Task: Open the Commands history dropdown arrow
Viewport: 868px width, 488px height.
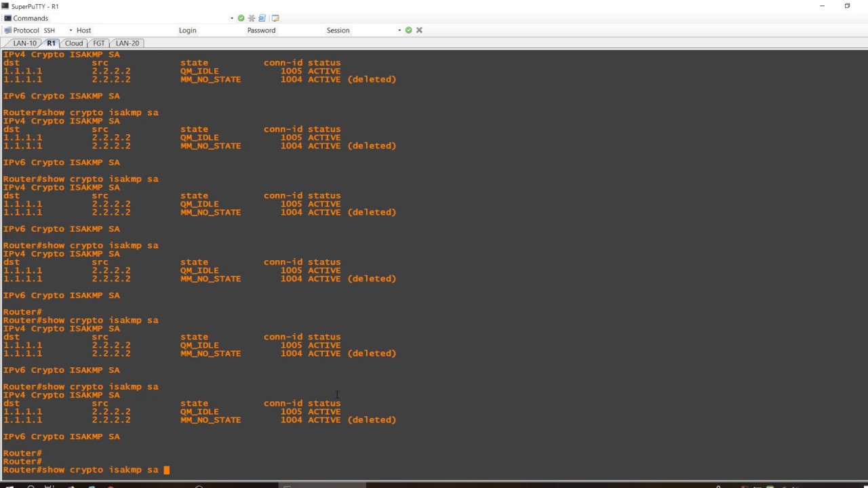Action: click(x=232, y=18)
